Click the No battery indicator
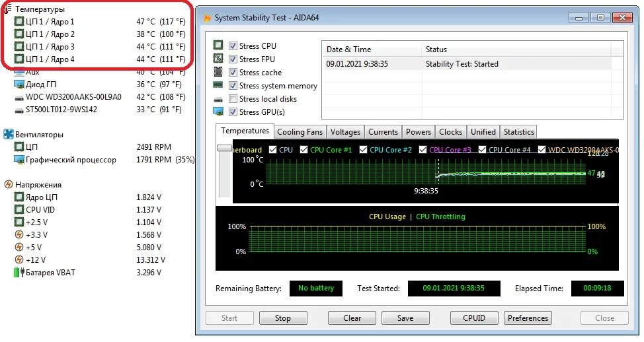Viewport: 644px width, 342px height. [316, 289]
